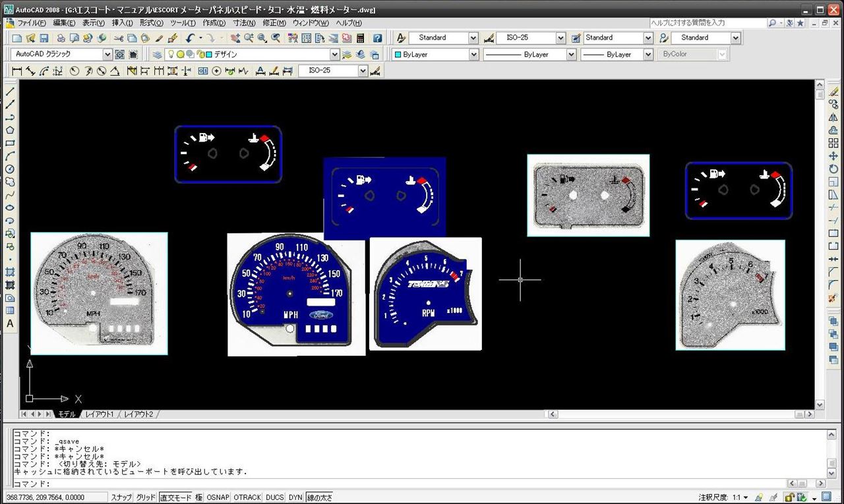Select the Rotate tool in Modify toolbar
The width and height of the screenshot is (844, 504).
[833, 169]
